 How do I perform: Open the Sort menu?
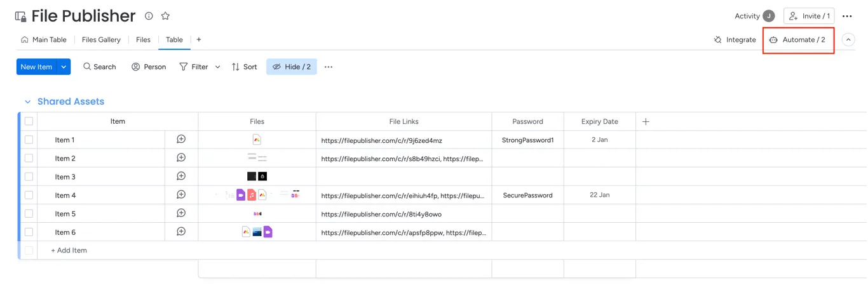click(245, 67)
